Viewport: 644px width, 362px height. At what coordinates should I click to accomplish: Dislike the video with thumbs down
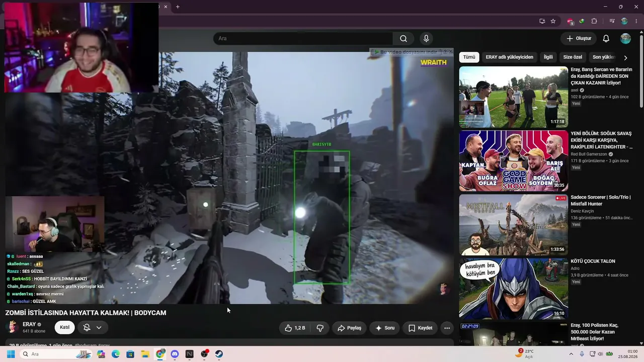[320, 328]
